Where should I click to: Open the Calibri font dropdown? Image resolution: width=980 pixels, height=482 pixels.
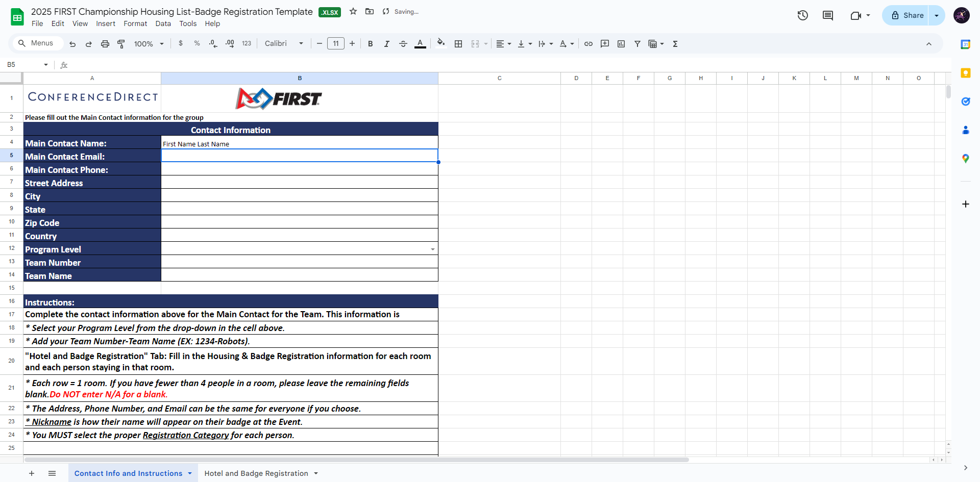coord(284,43)
